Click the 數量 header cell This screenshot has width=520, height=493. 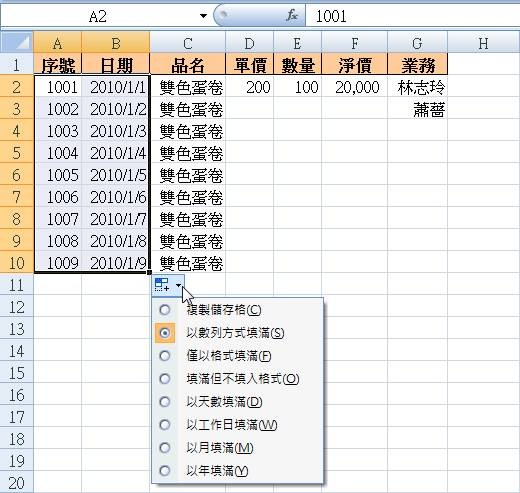pyautogui.click(x=297, y=64)
